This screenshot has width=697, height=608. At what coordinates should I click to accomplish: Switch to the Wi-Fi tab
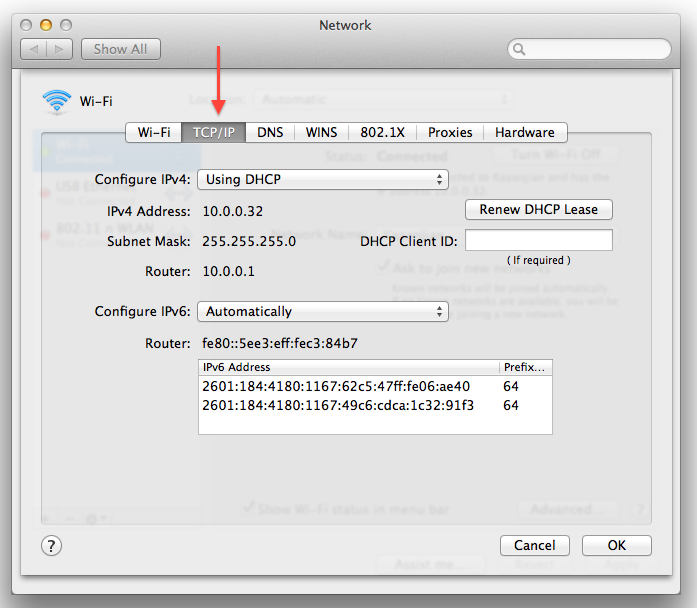(154, 132)
